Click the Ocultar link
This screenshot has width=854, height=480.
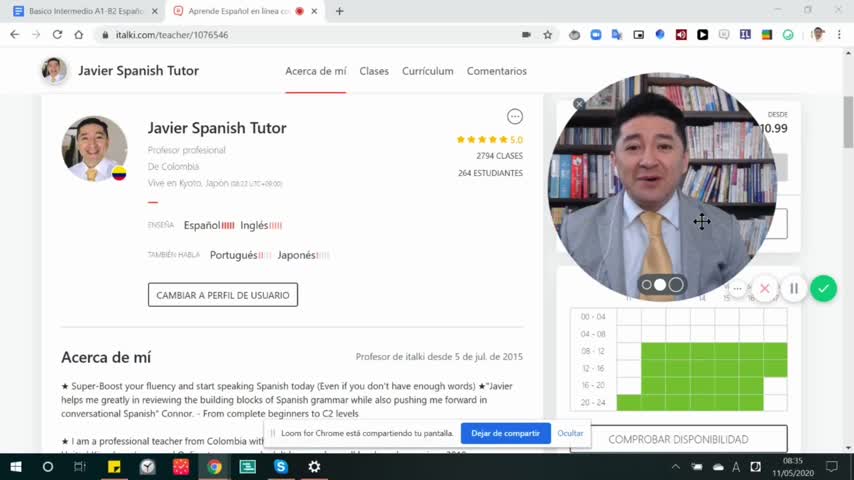[570, 433]
